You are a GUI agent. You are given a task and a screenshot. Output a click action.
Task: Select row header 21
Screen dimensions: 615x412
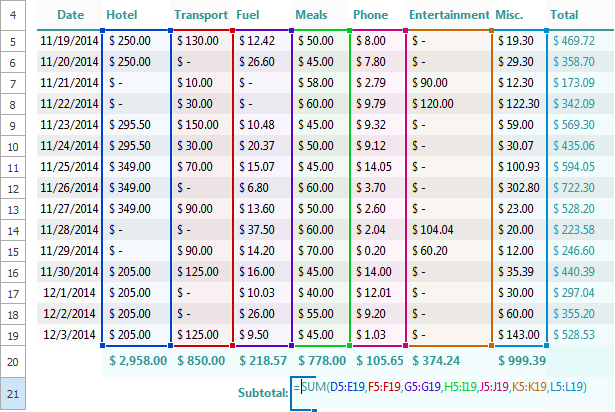(x=13, y=394)
